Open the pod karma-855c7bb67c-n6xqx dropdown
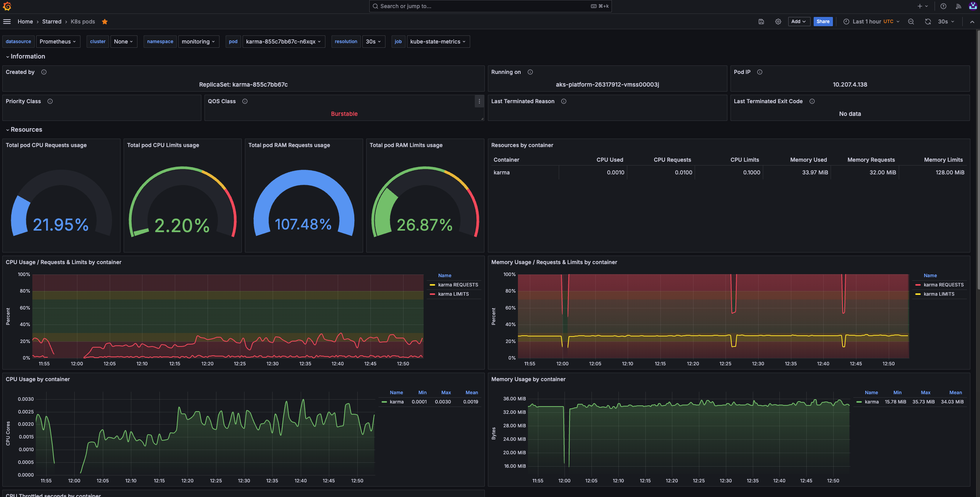This screenshot has height=497, width=980. point(283,42)
